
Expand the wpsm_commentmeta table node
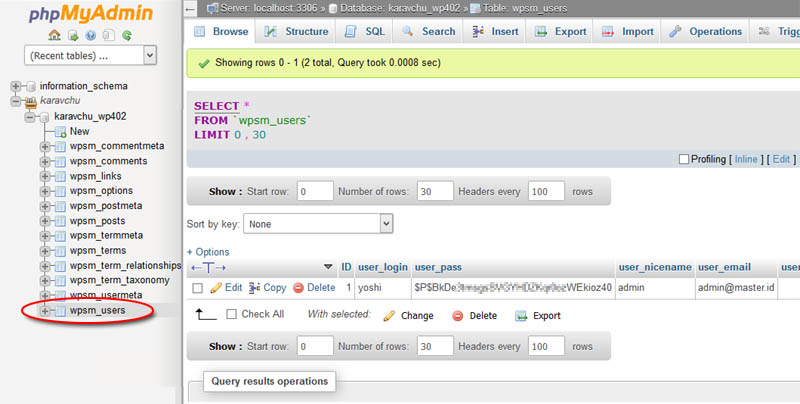pyautogui.click(x=45, y=146)
